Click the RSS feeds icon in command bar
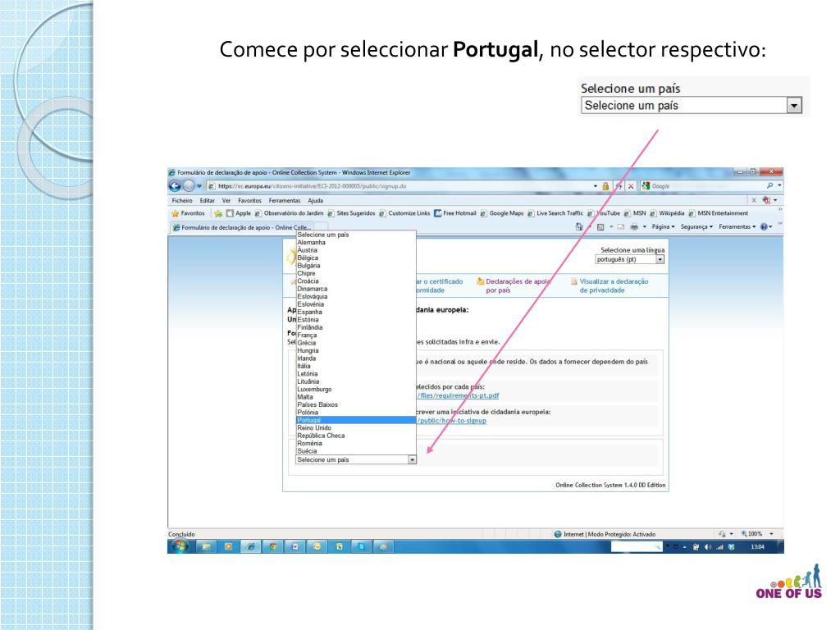The image size is (840, 630). tap(600, 226)
